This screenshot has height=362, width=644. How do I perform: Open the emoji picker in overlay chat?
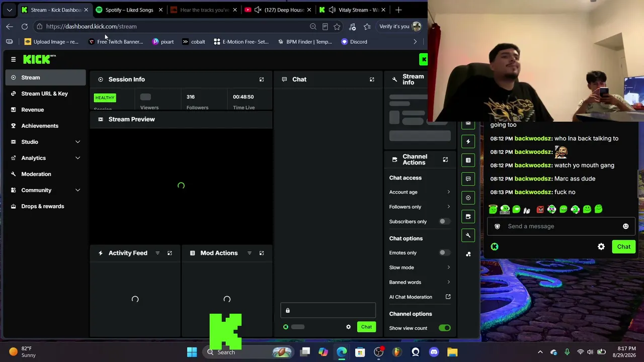click(625, 226)
